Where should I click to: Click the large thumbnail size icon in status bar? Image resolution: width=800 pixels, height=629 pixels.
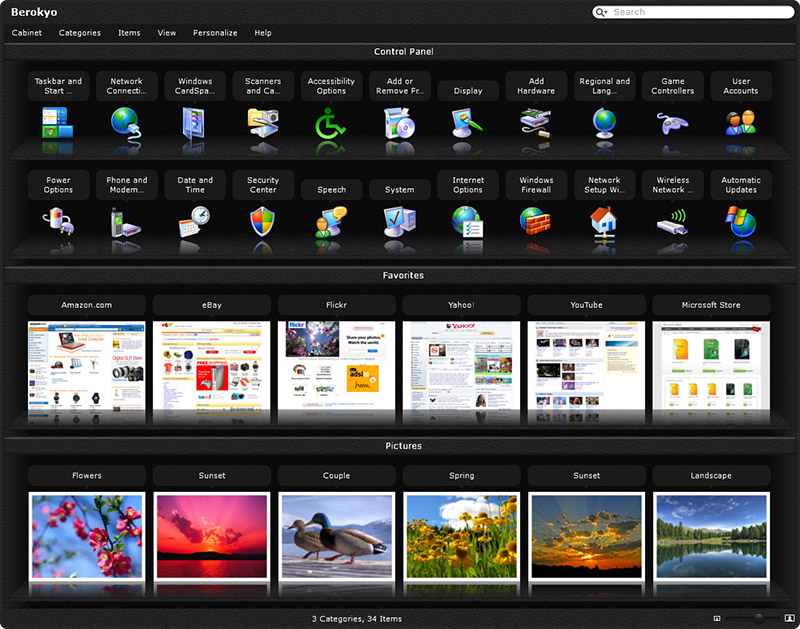coord(789,618)
